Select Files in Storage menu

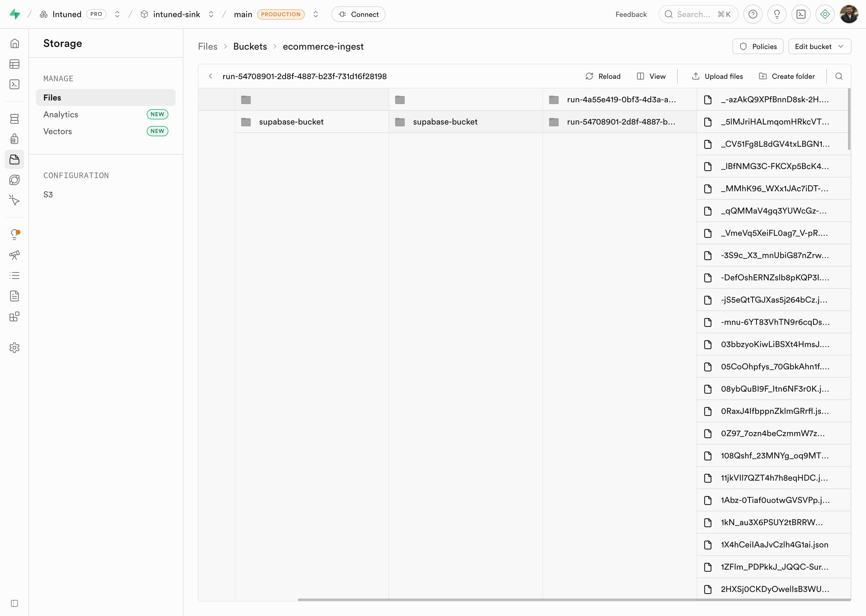pyautogui.click(x=106, y=97)
